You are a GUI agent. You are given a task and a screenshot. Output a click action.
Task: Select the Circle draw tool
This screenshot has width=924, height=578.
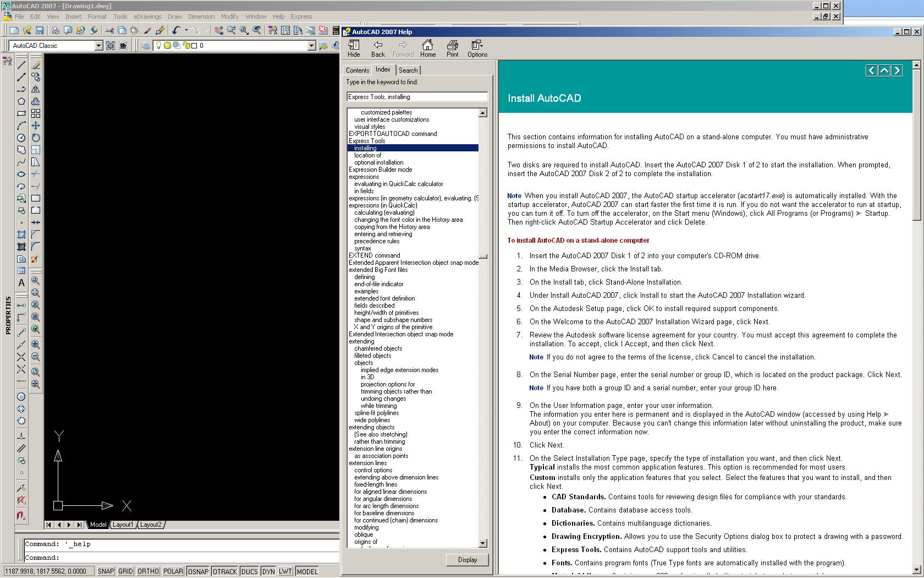(21, 138)
